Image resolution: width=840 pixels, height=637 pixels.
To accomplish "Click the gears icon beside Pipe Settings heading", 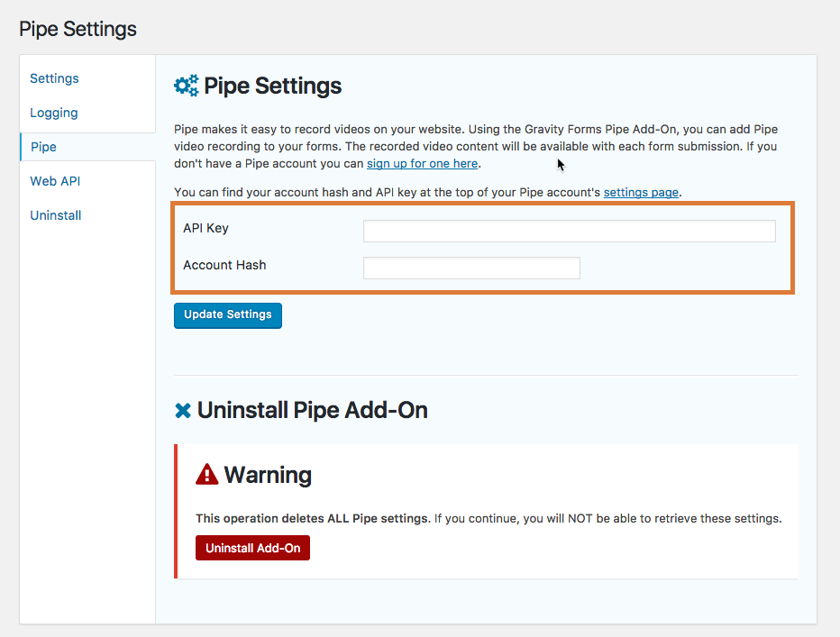I will (x=186, y=86).
